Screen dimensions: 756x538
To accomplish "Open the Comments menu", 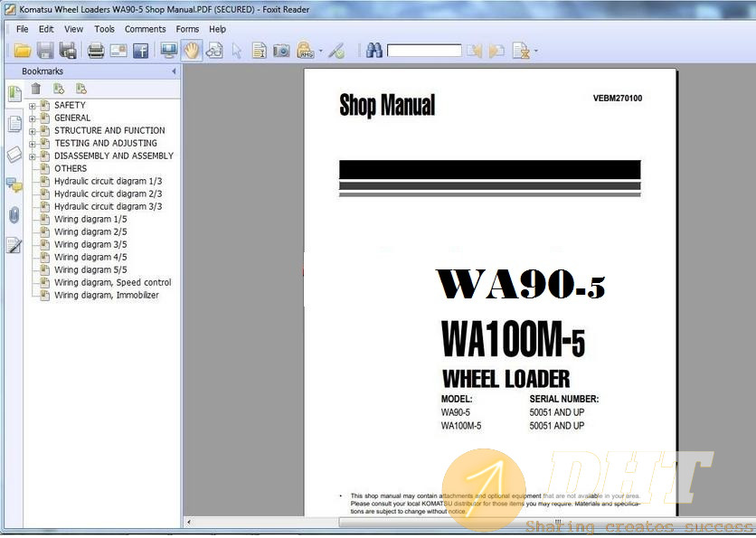I will (145, 29).
